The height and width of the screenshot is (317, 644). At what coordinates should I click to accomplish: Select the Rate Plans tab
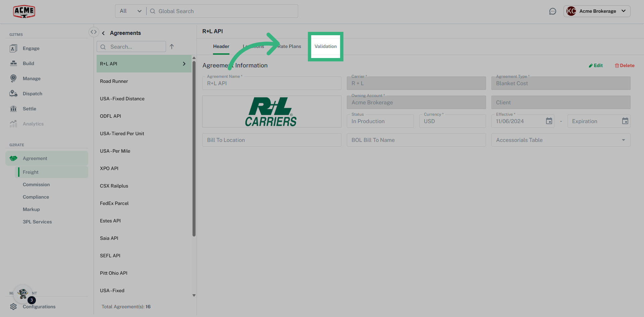(289, 46)
